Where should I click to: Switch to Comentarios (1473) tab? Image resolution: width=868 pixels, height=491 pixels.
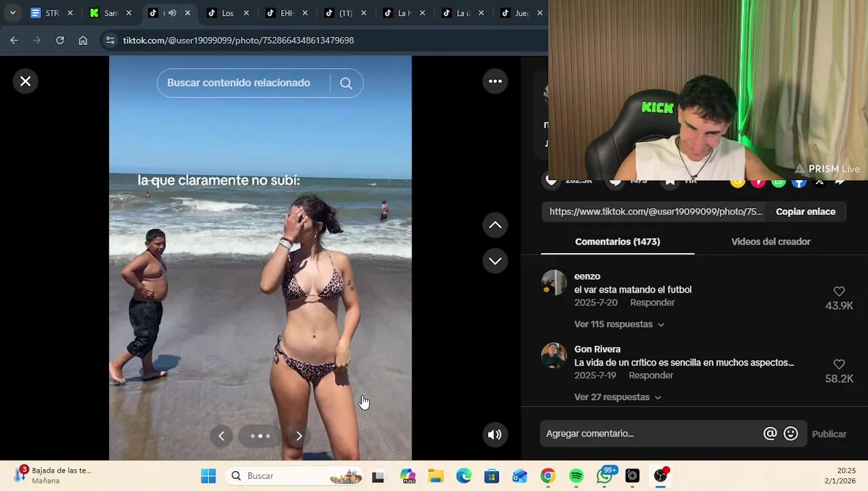click(618, 241)
